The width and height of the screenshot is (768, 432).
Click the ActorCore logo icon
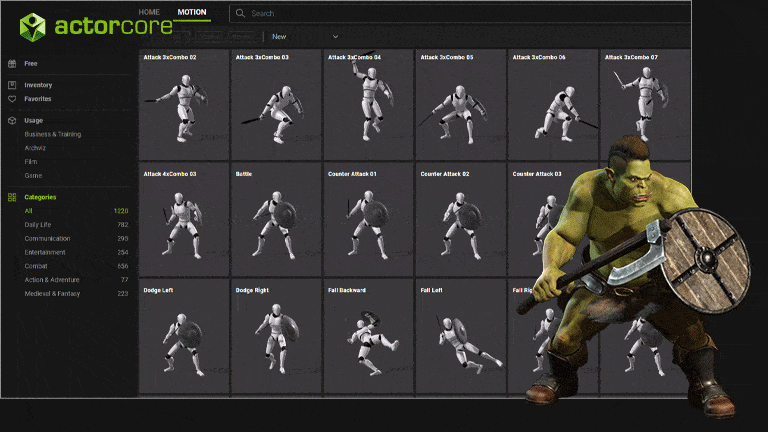point(33,26)
